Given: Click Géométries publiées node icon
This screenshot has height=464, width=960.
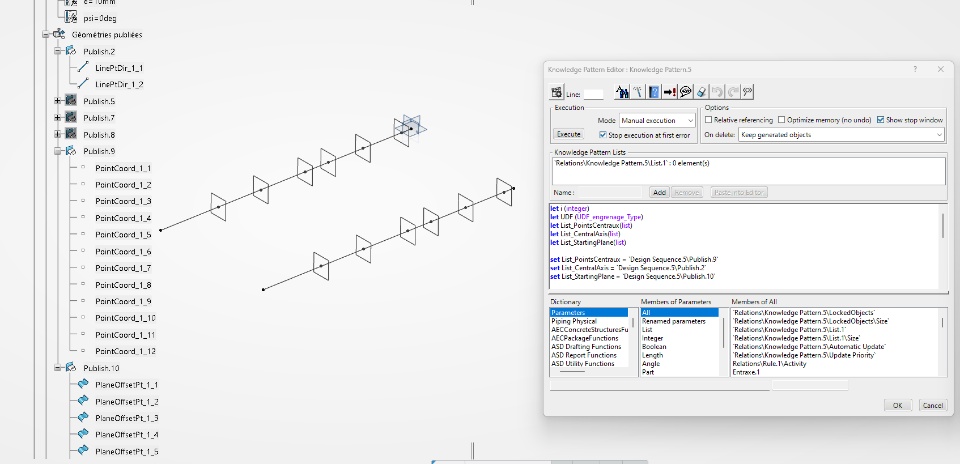Looking at the screenshot, I should [x=59, y=34].
